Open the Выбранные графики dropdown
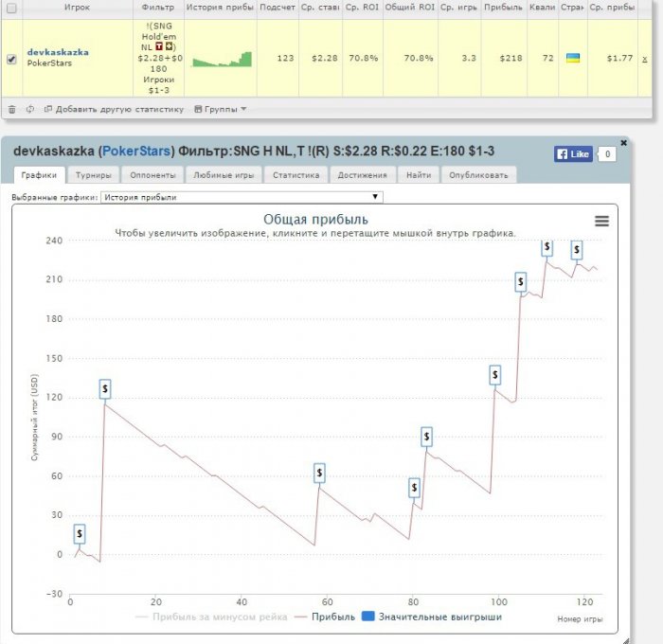Screen dimensions: 663x644 (242, 197)
